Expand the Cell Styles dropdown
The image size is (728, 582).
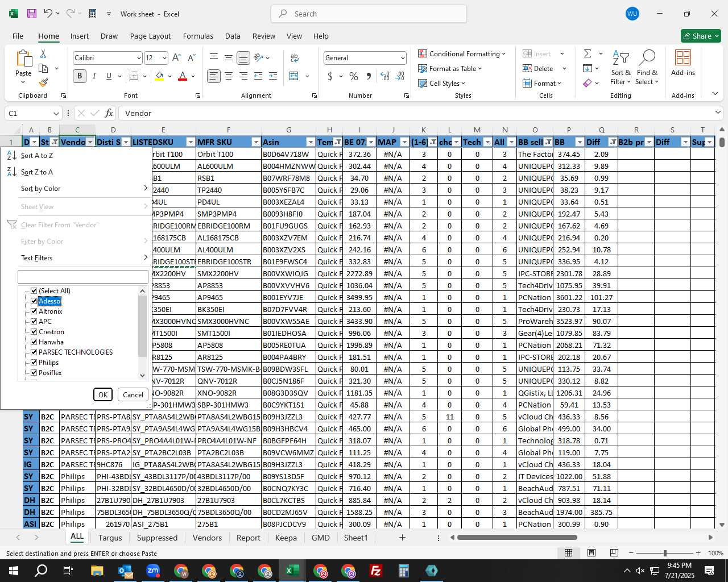click(x=463, y=84)
